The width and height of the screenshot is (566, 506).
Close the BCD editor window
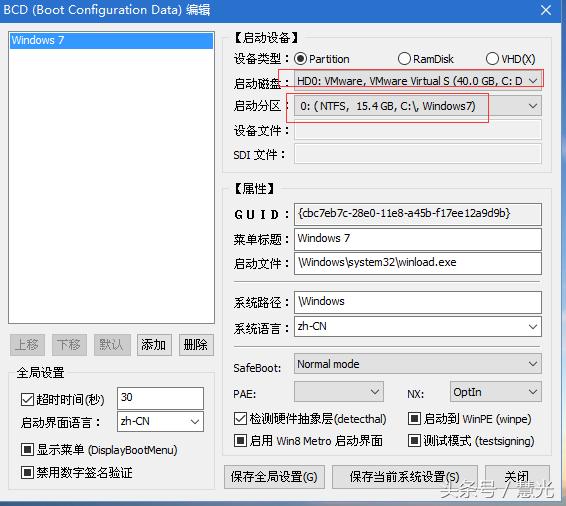coord(546,10)
